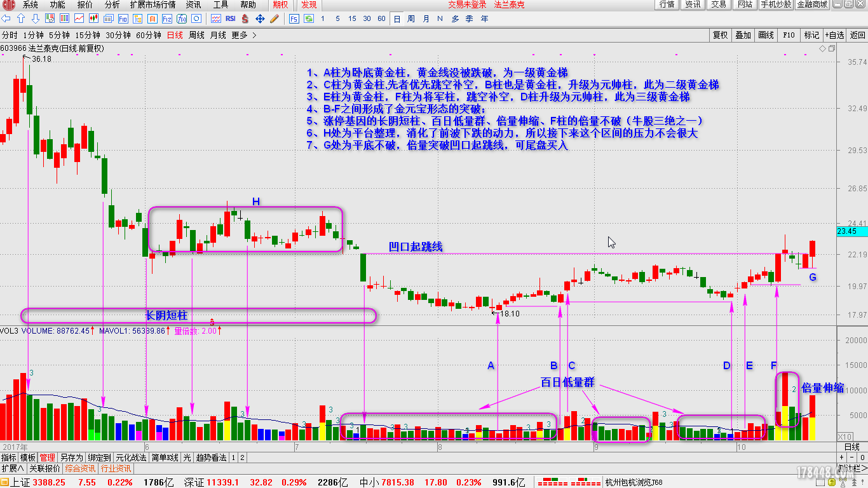Viewport: 868px width, 488px height.
Task: Select the 1-minute period toolbar button
Action: pos(323,19)
